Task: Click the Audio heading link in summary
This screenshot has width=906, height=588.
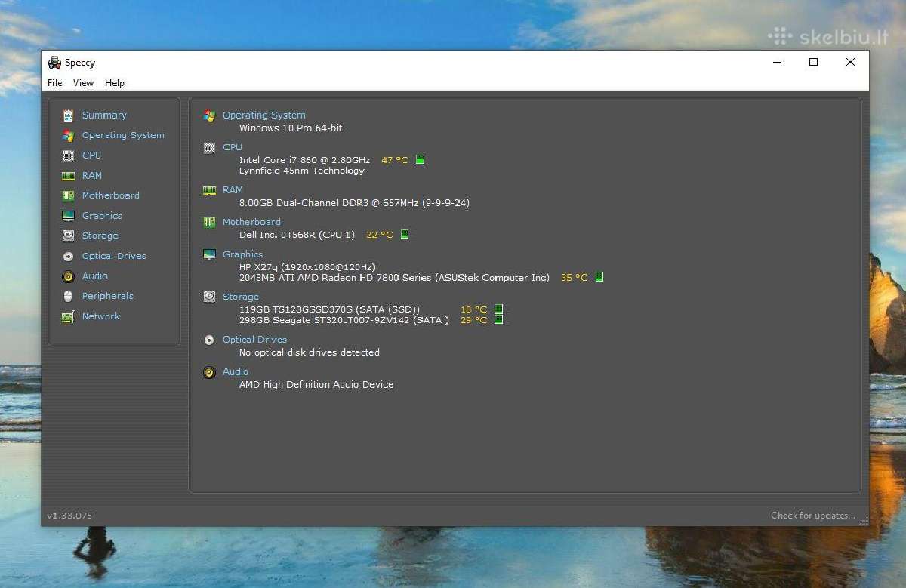Action: 236,372
